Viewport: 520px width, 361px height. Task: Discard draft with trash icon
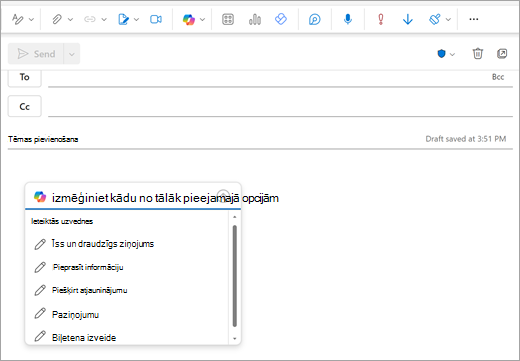(x=478, y=54)
